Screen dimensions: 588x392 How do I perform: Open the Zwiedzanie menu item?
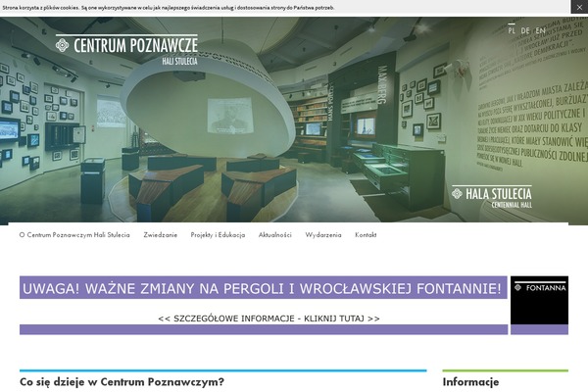pos(161,235)
